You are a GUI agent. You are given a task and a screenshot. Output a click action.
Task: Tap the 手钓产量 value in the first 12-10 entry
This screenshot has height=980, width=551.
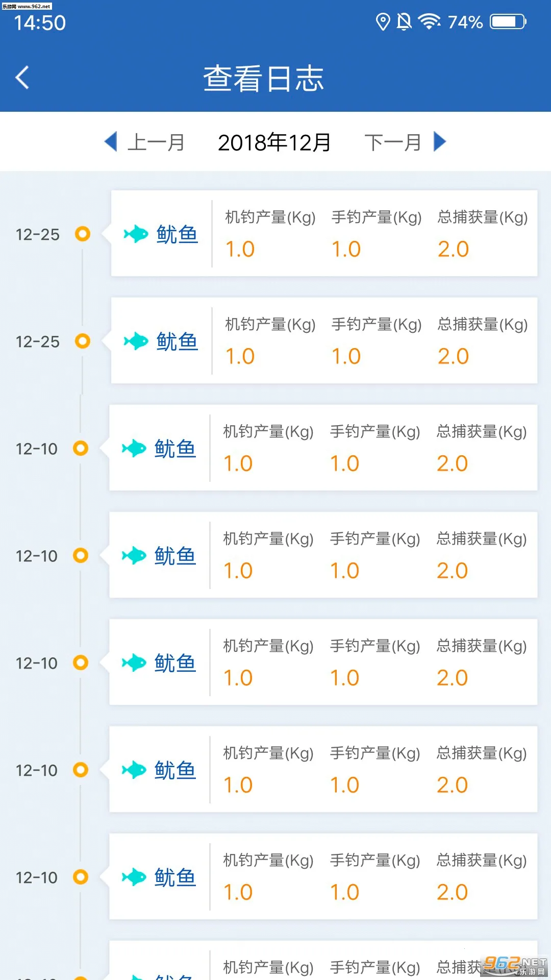[x=345, y=463]
